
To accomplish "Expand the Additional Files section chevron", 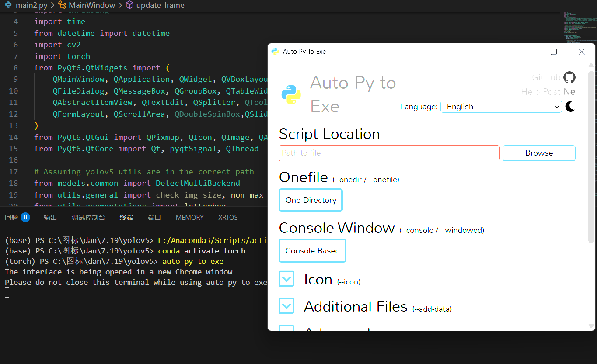I will (x=286, y=306).
